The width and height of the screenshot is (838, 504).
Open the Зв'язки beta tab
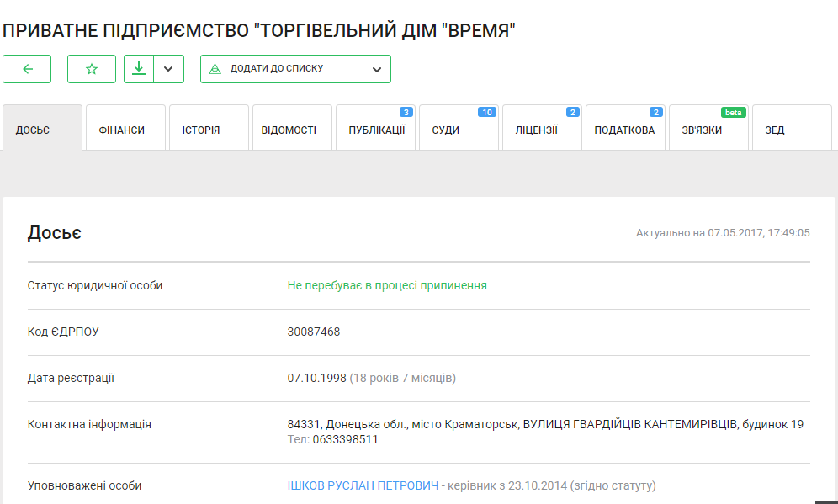point(708,130)
